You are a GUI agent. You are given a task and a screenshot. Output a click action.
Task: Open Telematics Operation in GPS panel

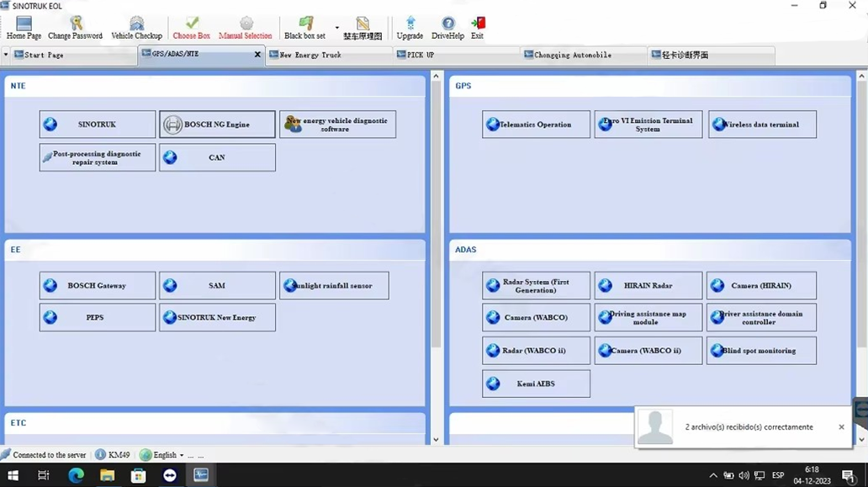coord(536,124)
